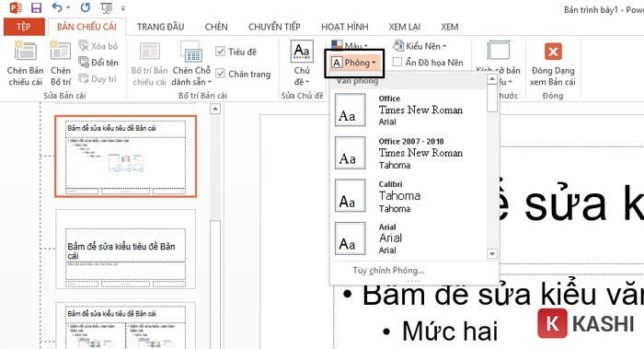Viewport: 644px width, 349px height.
Task: Select the title layout thumbnail
Action: click(126, 250)
